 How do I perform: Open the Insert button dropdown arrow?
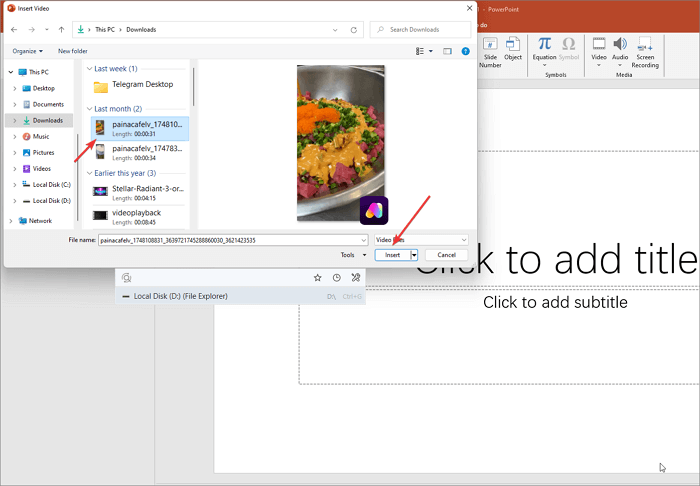point(414,255)
